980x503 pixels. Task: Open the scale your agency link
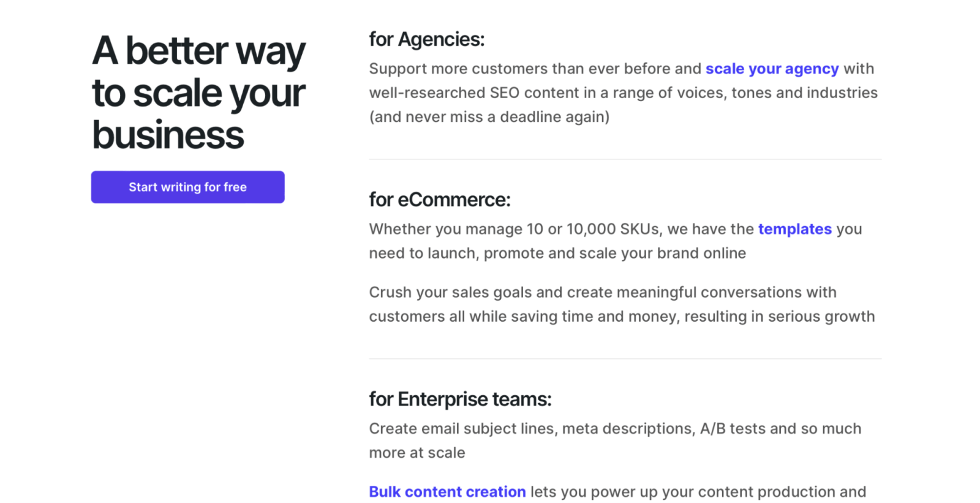coord(772,69)
